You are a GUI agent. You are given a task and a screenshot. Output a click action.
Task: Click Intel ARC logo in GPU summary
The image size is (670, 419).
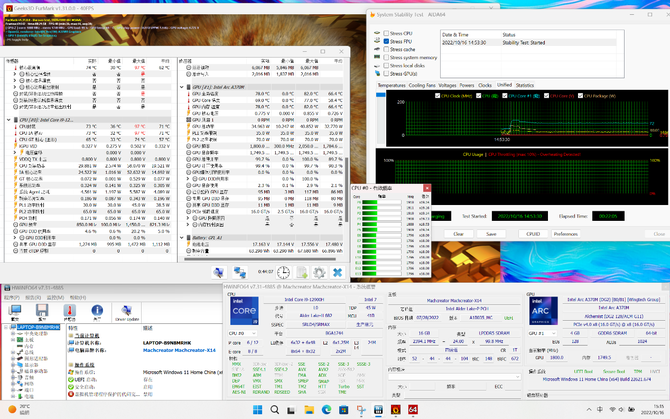click(544, 311)
